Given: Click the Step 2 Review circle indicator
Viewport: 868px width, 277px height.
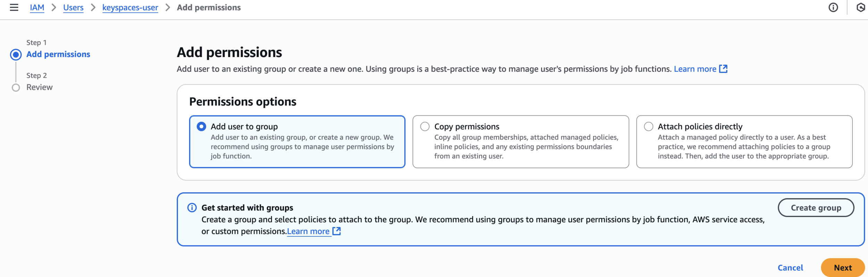Looking at the screenshot, I should coord(16,88).
